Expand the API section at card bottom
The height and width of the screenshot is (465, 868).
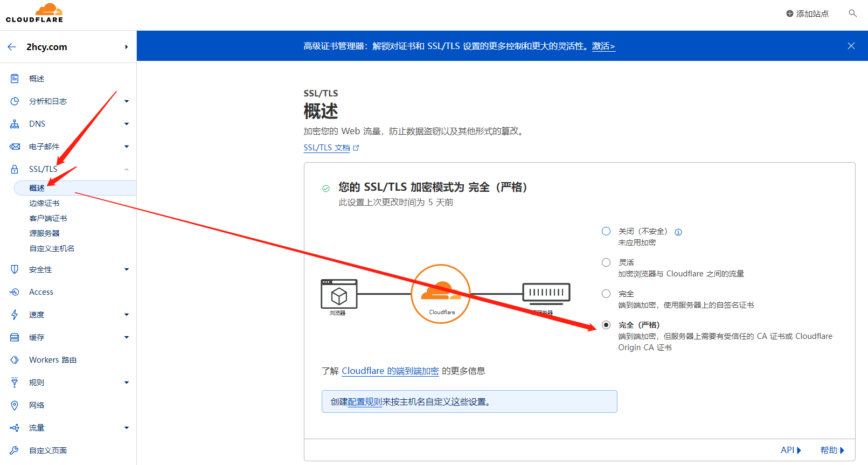(x=790, y=450)
